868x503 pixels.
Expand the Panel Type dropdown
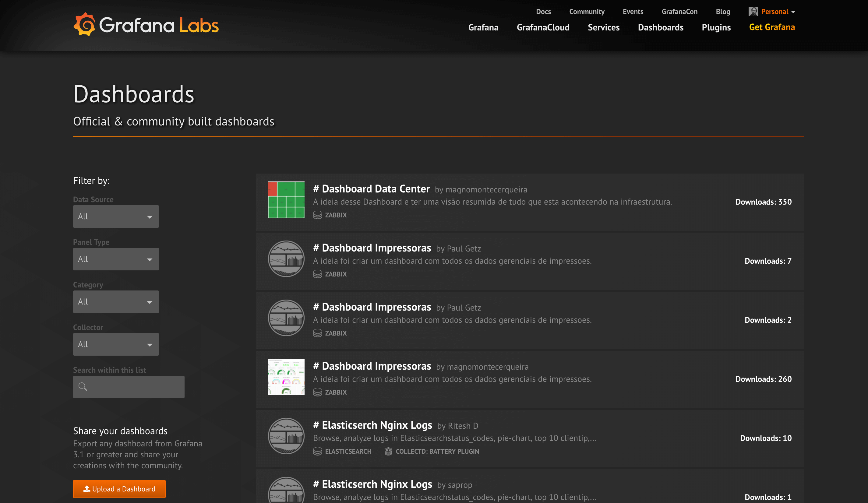[116, 259]
